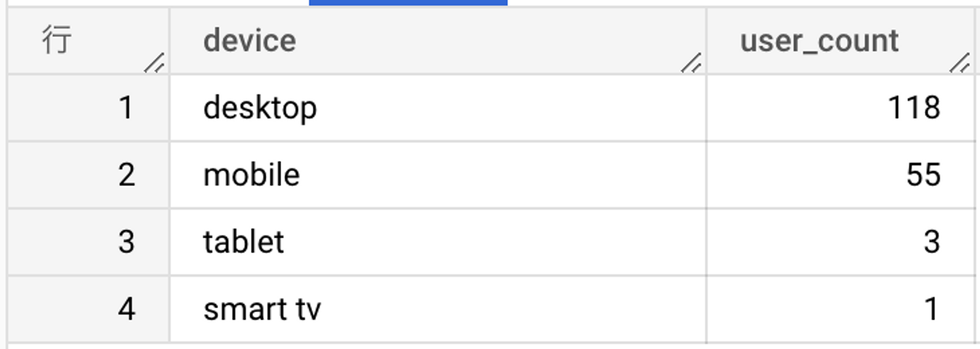Click the tablet device cell
Viewport: 980px width, 349px height.
click(438, 242)
